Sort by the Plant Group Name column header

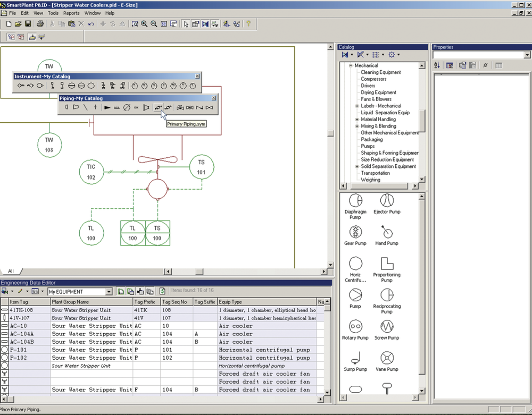coord(92,301)
